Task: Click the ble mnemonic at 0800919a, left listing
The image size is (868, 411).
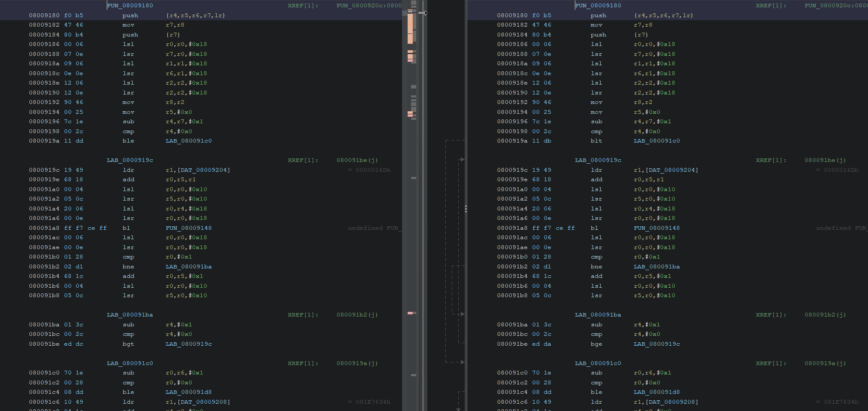Action: (128, 141)
